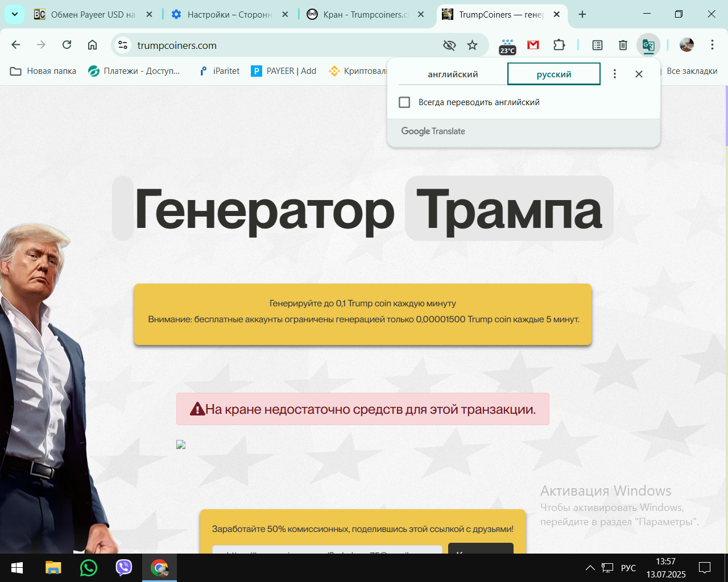The image size is (728, 582).
Task: Open the Chrome three-dot main menu
Action: (x=712, y=45)
